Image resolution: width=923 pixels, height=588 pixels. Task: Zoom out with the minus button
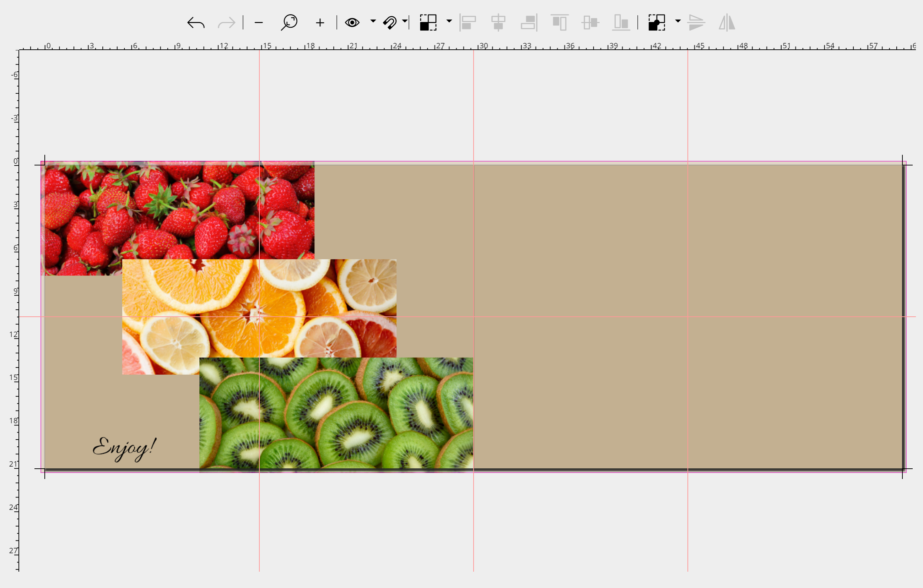[259, 23]
